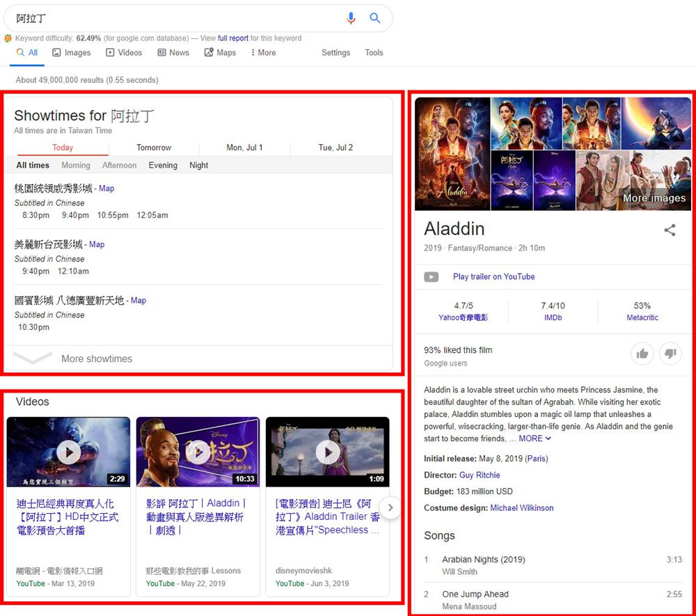Screen dimensions: 696x616
Task: Select the All results tab
Action: (27, 53)
